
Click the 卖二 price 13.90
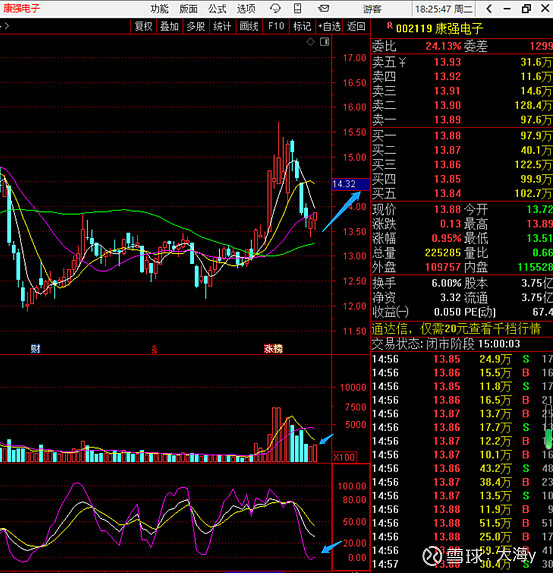pos(447,105)
